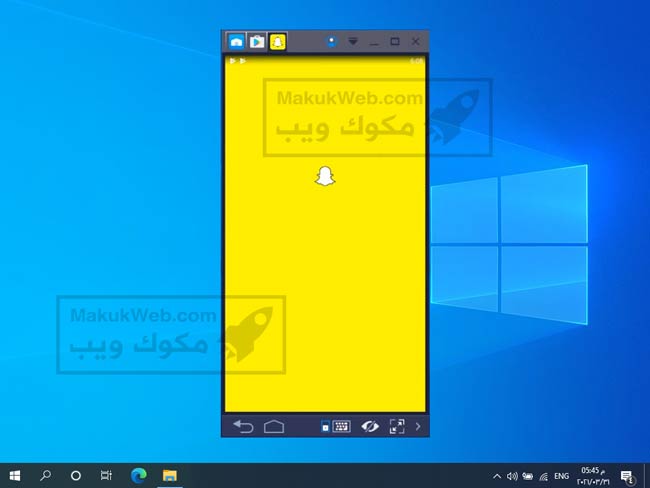
Task: Open the Google Play Store tab
Action: pos(257,42)
